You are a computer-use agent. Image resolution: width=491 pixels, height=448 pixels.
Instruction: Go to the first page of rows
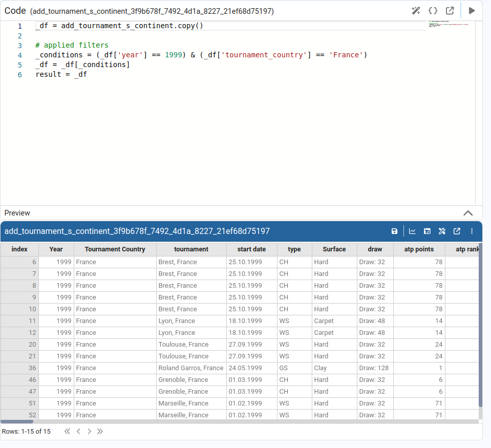pos(67,432)
